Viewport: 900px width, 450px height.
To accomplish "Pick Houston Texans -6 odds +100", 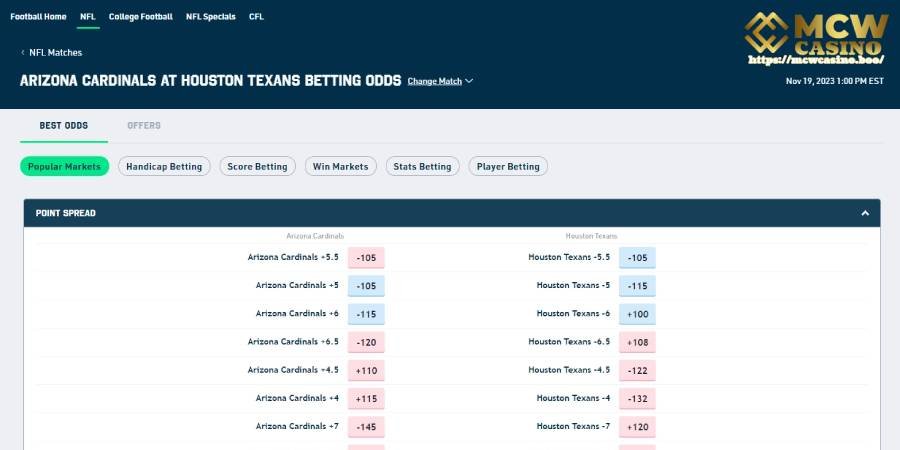I will click(x=637, y=314).
